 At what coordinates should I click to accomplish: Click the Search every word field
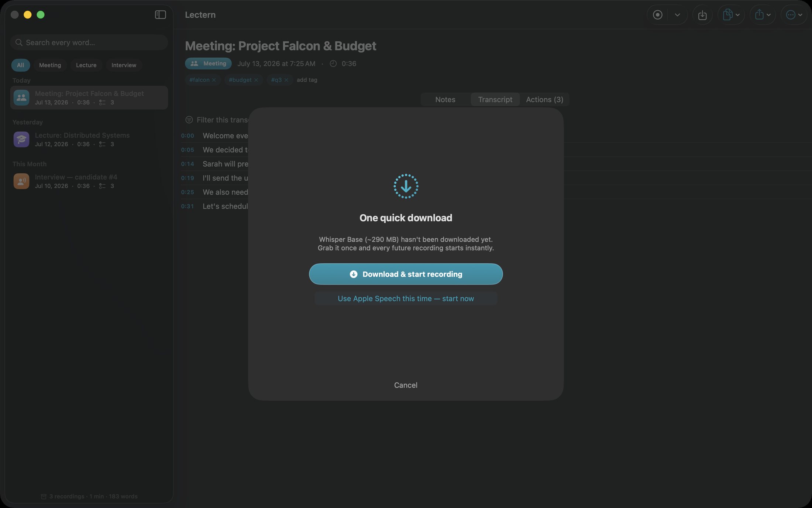(x=89, y=42)
